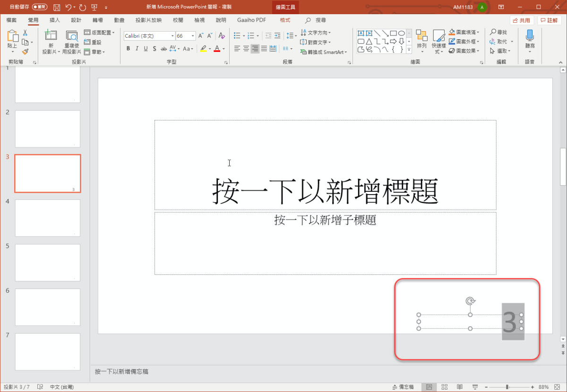Open the font name Calibri dropdown
The width and height of the screenshot is (567, 392).
(172, 36)
